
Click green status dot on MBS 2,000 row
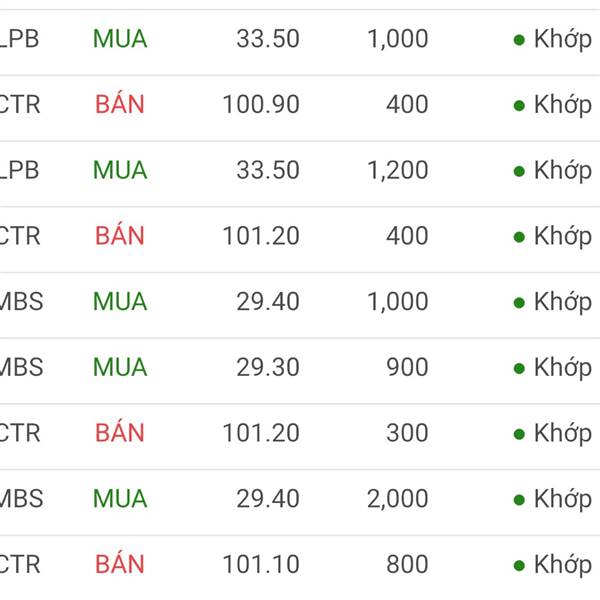519,500
